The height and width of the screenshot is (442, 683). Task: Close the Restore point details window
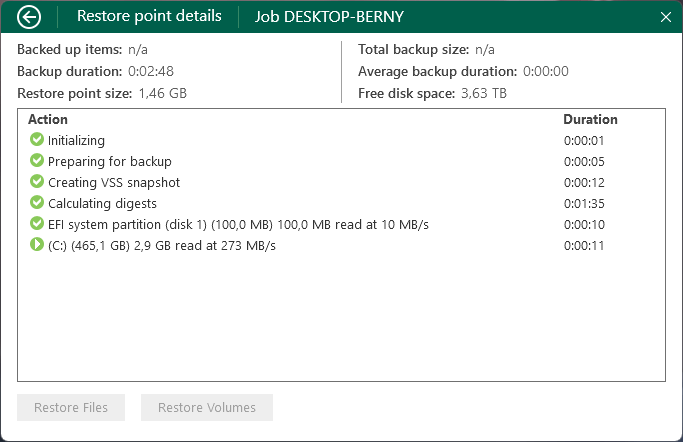[x=666, y=17]
